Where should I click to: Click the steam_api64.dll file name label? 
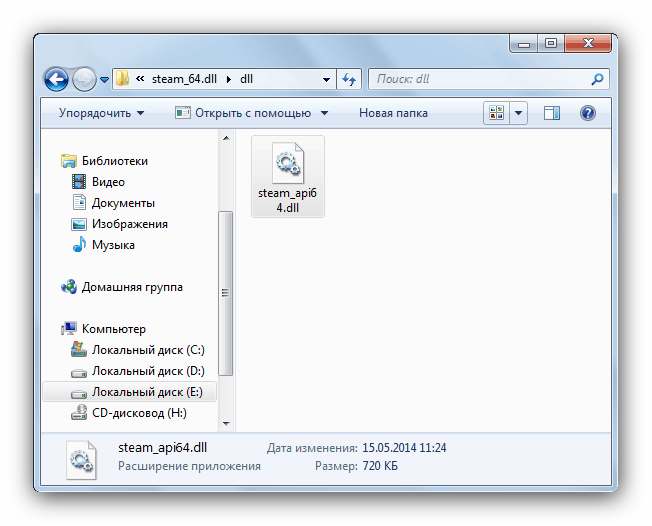pos(288,200)
